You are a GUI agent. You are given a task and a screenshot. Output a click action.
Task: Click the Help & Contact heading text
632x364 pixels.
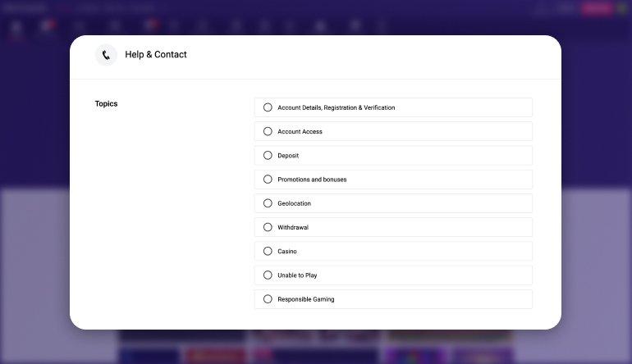(156, 54)
